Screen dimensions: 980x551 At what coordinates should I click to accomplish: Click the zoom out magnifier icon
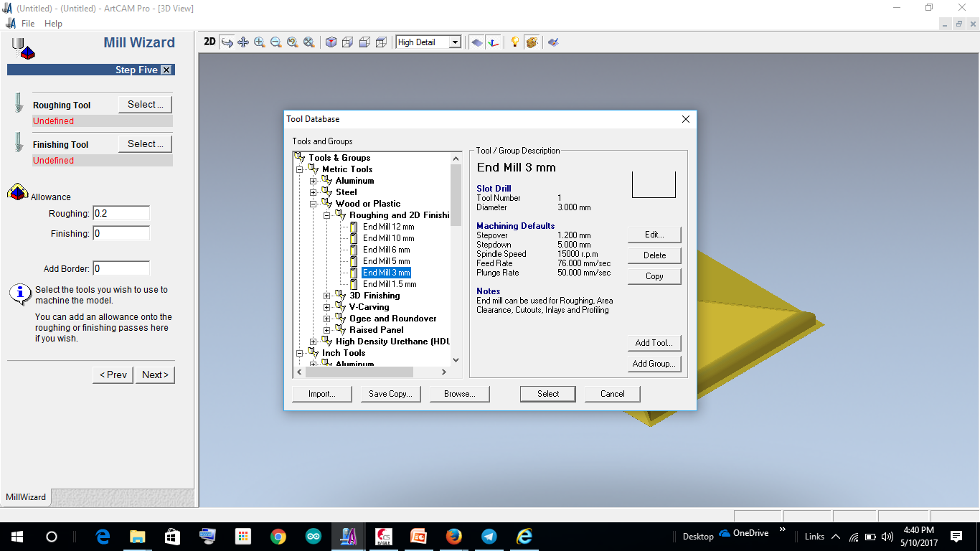(275, 42)
